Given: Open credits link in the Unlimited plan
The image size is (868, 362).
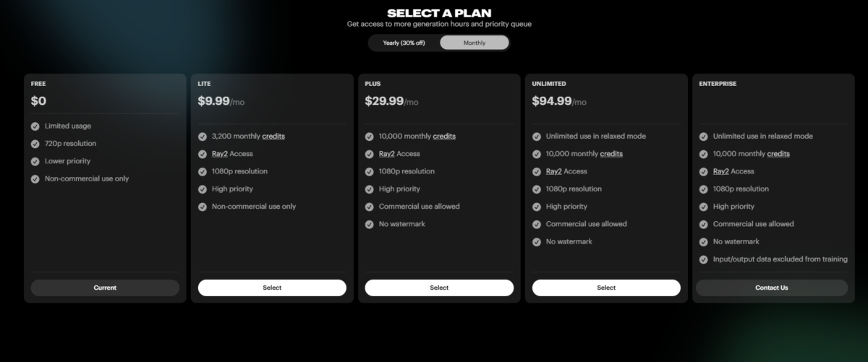Looking at the screenshot, I should pos(611,154).
